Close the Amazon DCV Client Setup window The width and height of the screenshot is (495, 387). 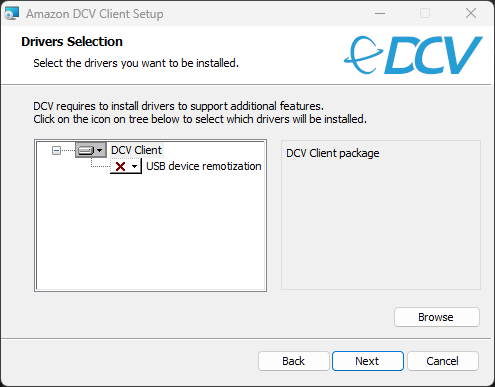pyautogui.click(x=471, y=14)
